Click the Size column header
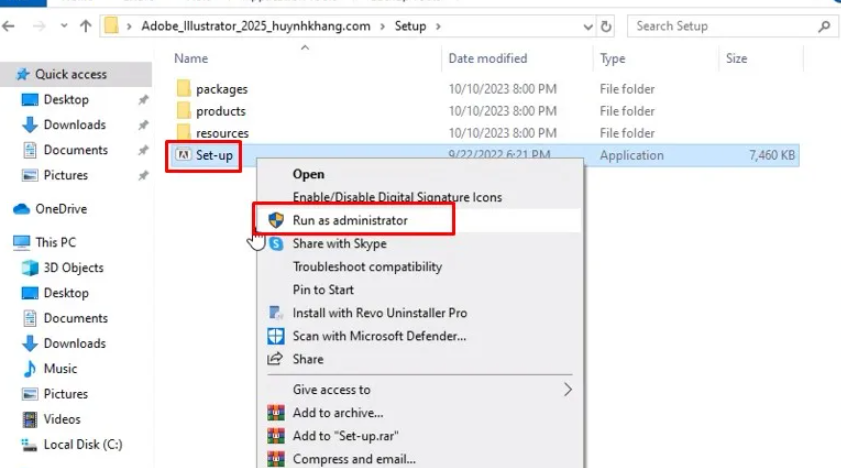 [x=736, y=59]
